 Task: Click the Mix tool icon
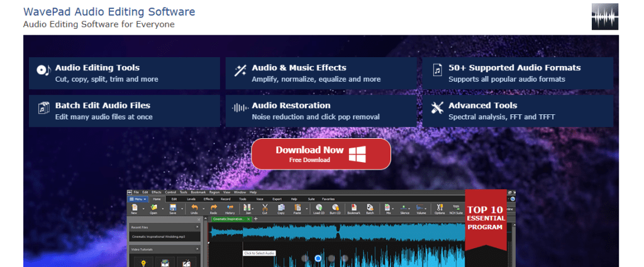point(387,207)
